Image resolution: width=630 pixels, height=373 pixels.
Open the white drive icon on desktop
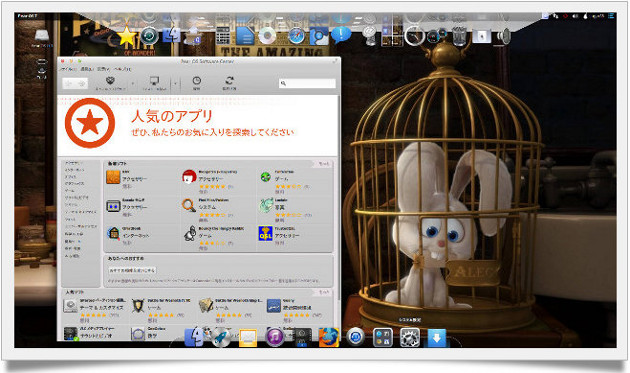tap(42, 35)
